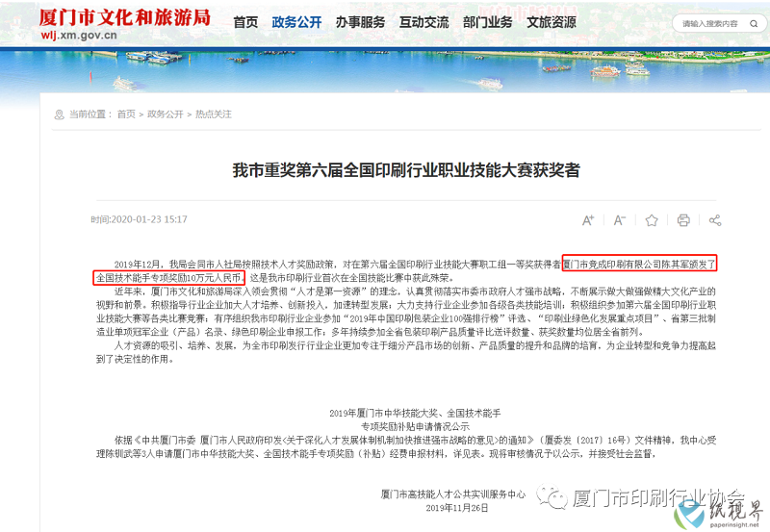This screenshot has height=532, width=770.
Task: Open the 部门业务 navigation menu
Action: click(488, 22)
